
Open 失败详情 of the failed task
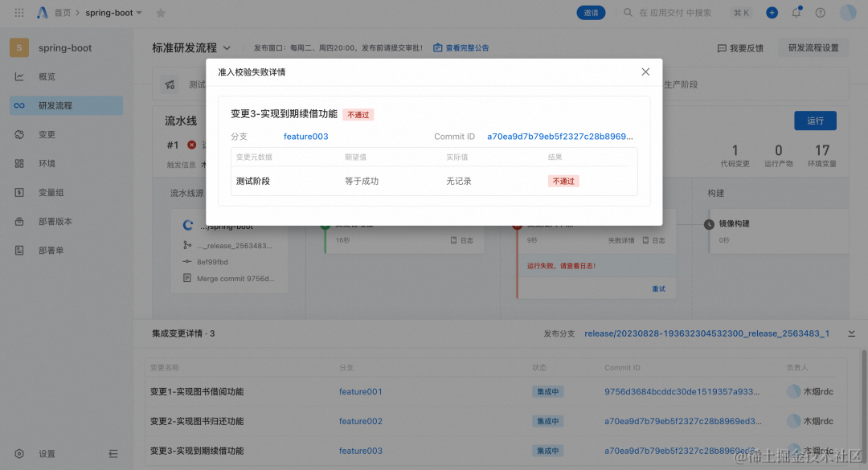click(x=621, y=240)
